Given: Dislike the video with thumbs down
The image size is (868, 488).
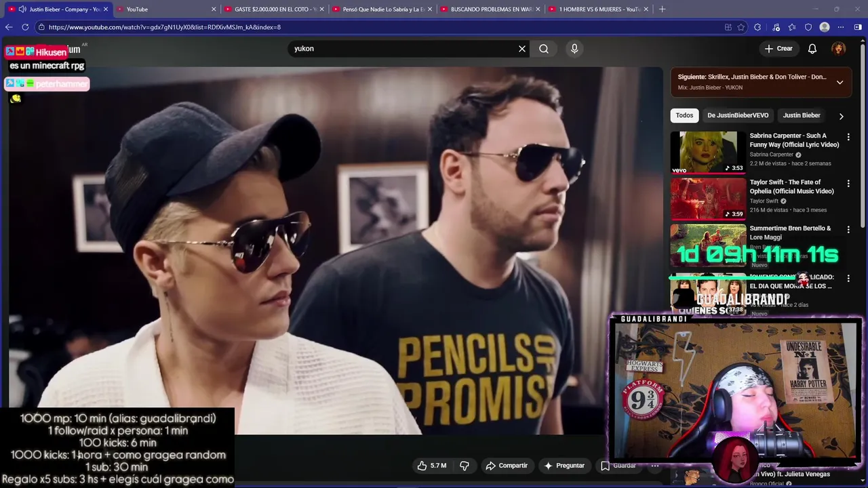Looking at the screenshot, I should point(465,466).
